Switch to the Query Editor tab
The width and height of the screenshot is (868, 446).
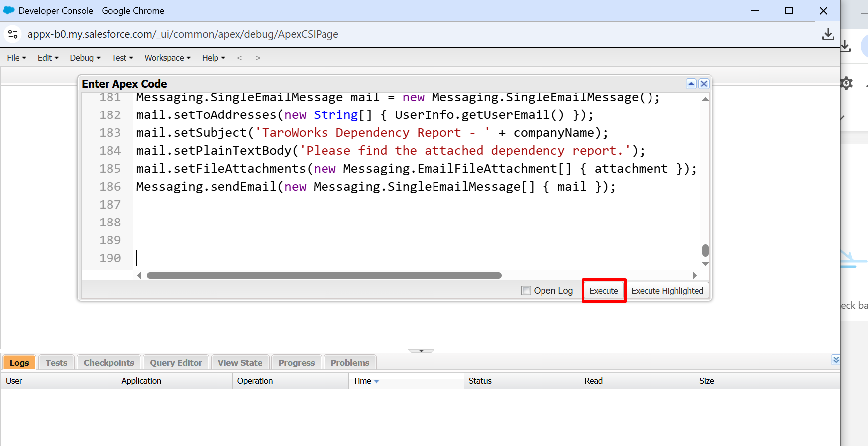tap(176, 363)
